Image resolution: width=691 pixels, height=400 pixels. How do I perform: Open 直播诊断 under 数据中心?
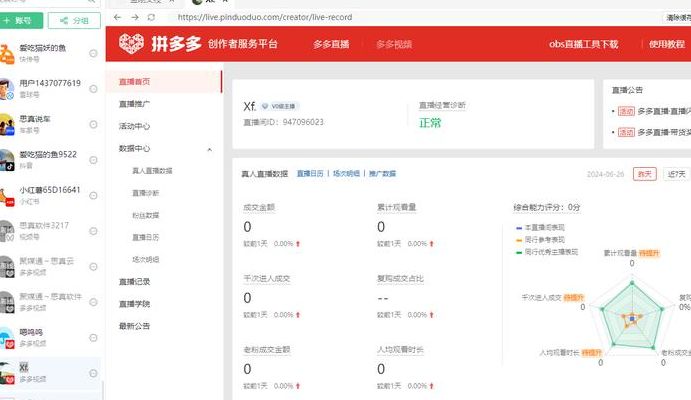click(145, 193)
